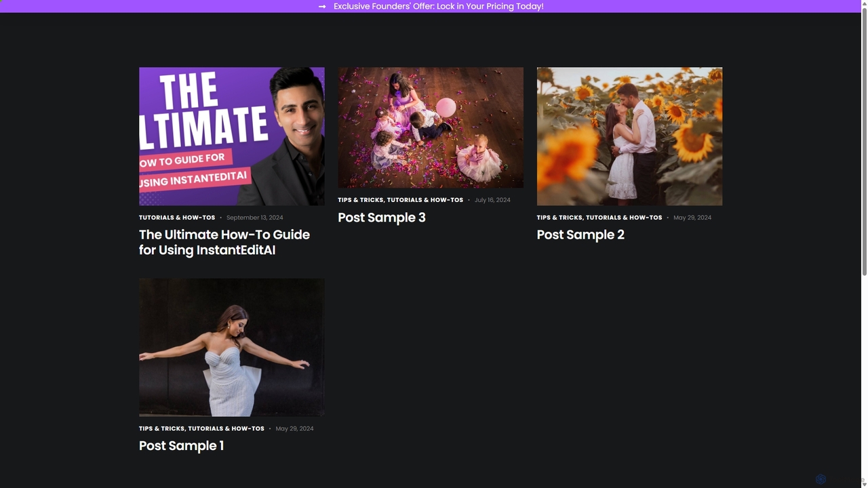
Task: Click the vertical page scrollbar thumb
Action: [864, 141]
